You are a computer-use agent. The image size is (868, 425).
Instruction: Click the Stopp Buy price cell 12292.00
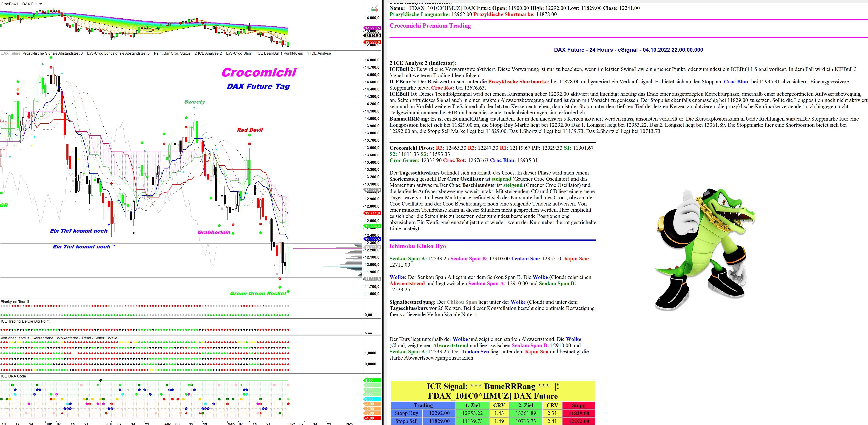(439, 413)
